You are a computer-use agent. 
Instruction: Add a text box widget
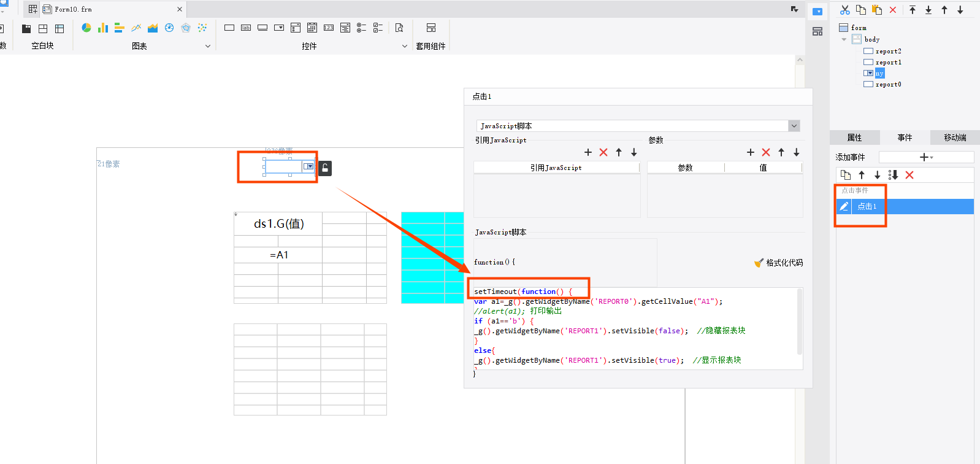pos(229,28)
